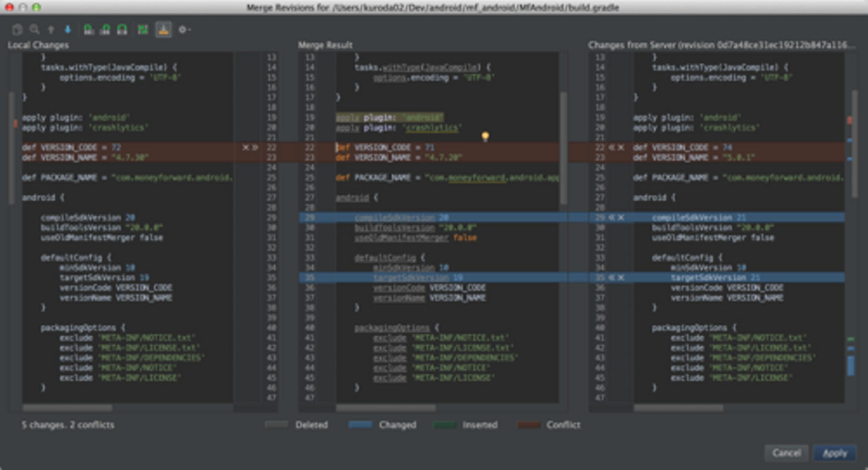Click the Merge Result vertical scrollbar

pyautogui.click(x=563, y=148)
